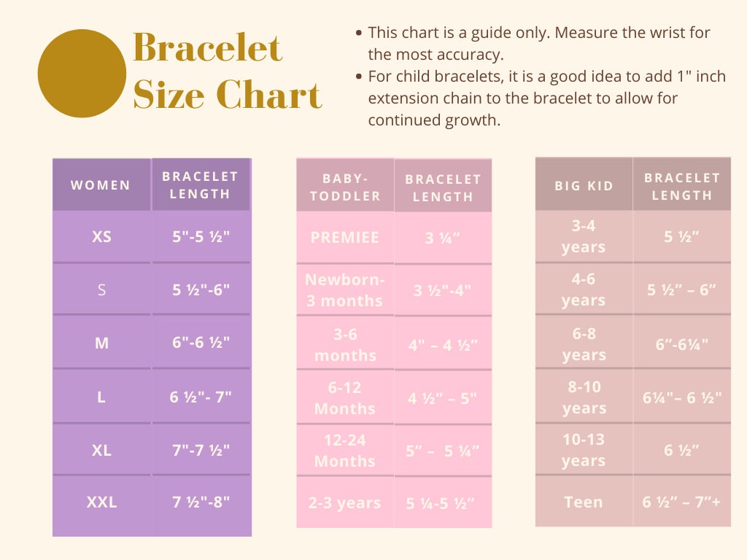Select the 8-10 years cell

(x=584, y=398)
